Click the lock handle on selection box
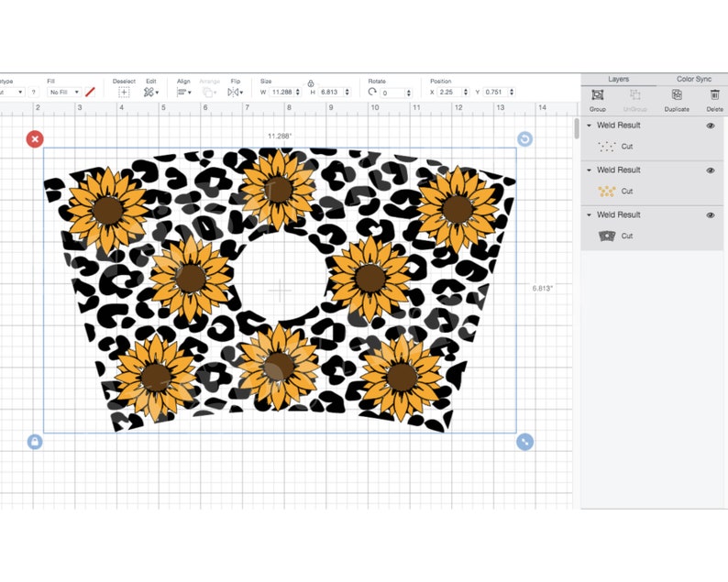This screenshot has width=728, height=582. tap(35, 442)
